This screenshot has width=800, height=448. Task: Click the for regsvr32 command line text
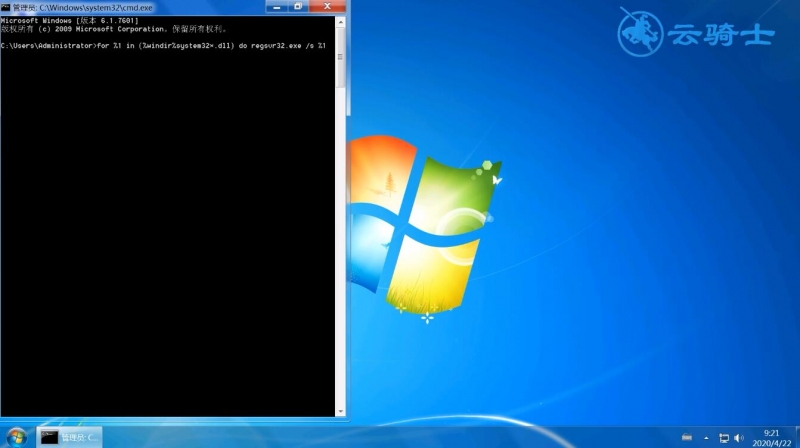[163, 45]
